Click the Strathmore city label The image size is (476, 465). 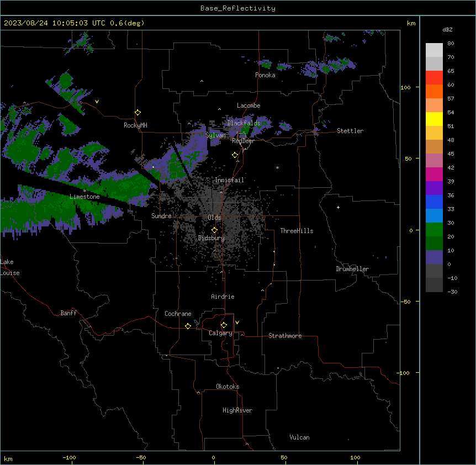click(x=285, y=336)
